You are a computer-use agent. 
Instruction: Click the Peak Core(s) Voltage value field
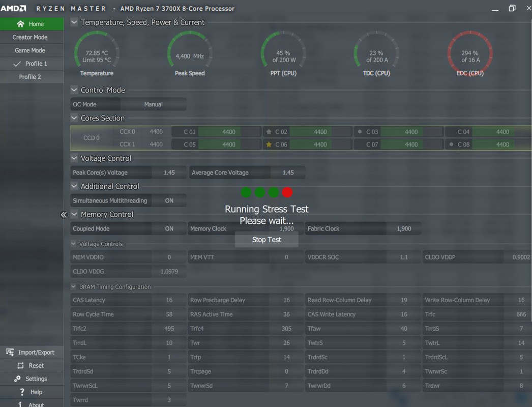click(x=169, y=172)
